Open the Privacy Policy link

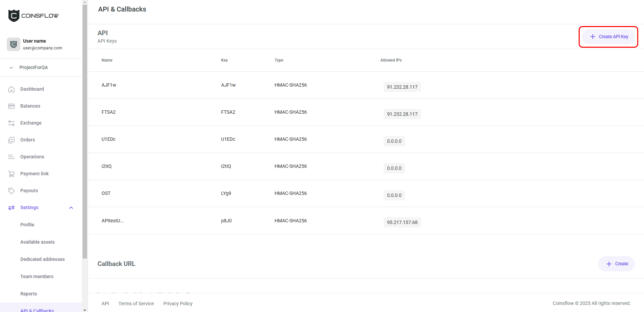coord(178,304)
